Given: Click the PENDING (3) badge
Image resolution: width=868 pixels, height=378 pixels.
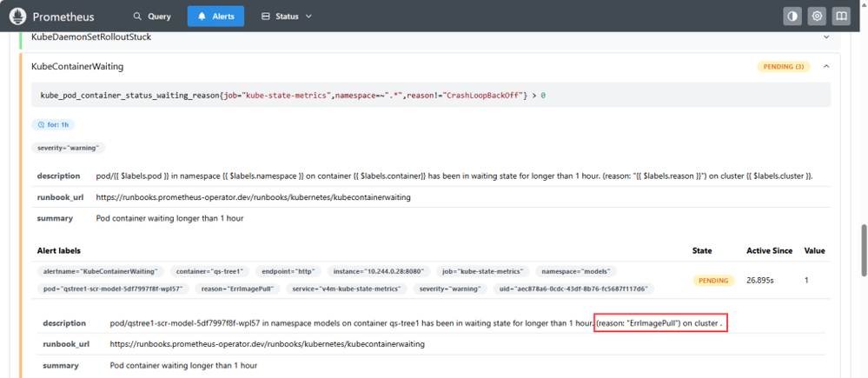Looking at the screenshot, I should [784, 67].
